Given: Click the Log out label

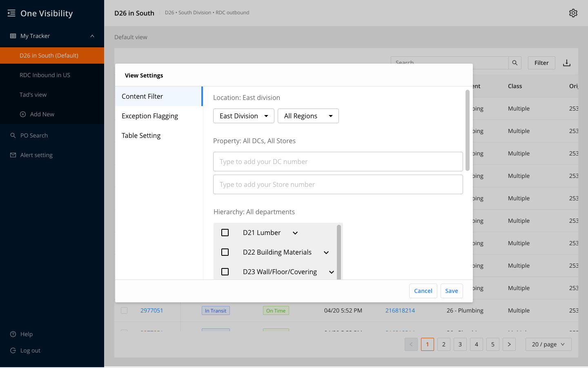Looking at the screenshot, I should [x=30, y=350].
